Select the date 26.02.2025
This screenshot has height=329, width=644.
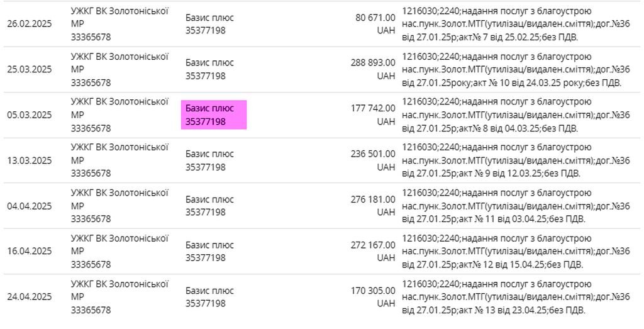click(x=29, y=24)
